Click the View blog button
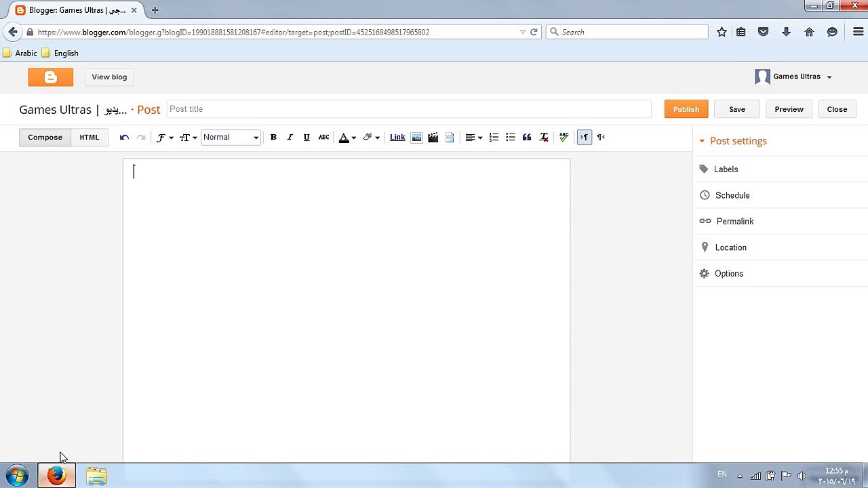This screenshot has height=488, width=868. click(109, 77)
